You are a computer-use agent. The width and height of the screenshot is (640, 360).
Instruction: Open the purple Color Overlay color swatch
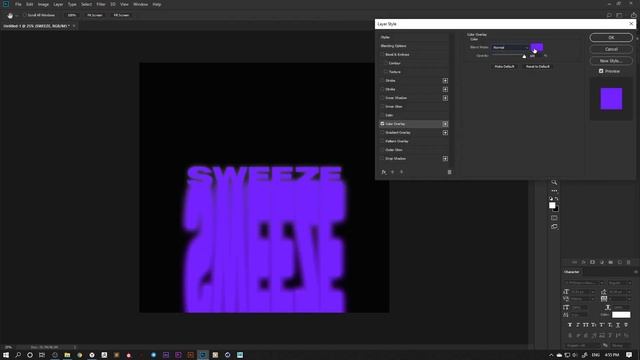[537, 47]
